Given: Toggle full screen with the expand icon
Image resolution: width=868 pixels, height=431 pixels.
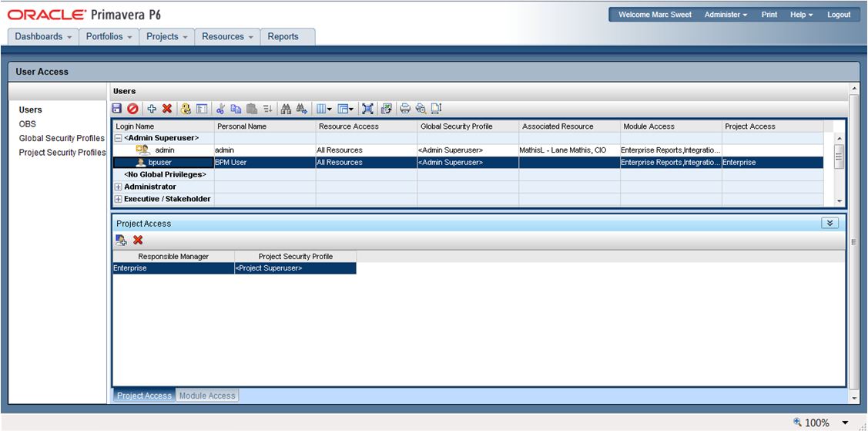Looking at the screenshot, I should 367,109.
